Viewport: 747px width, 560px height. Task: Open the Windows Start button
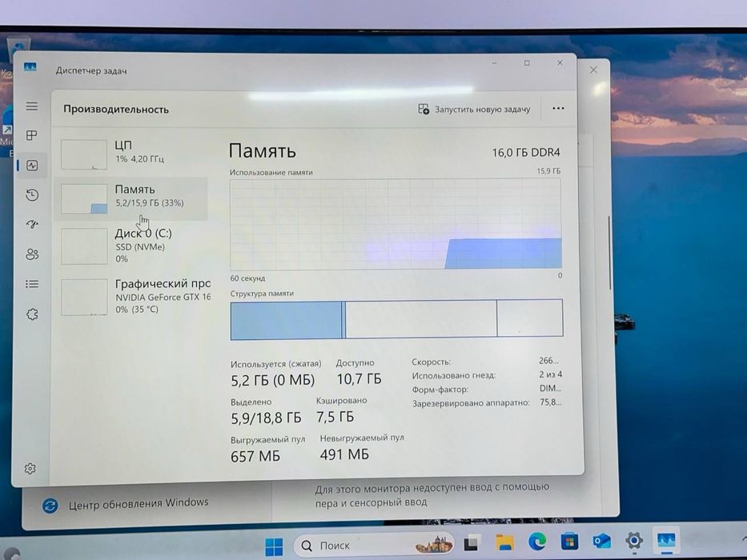pyautogui.click(x=274, y=546)
